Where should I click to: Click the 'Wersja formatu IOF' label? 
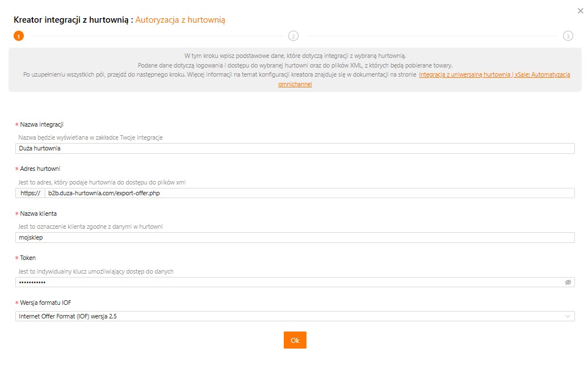coord(46,303)
